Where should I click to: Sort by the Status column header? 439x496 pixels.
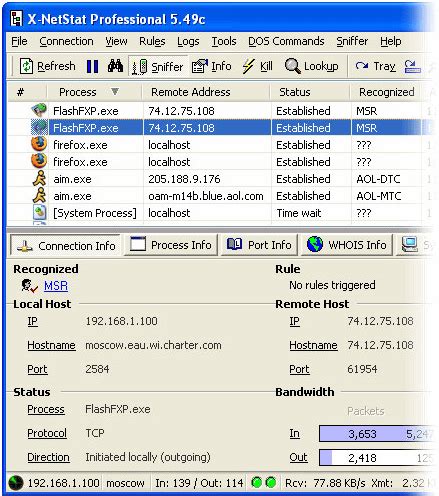(310, 92)
